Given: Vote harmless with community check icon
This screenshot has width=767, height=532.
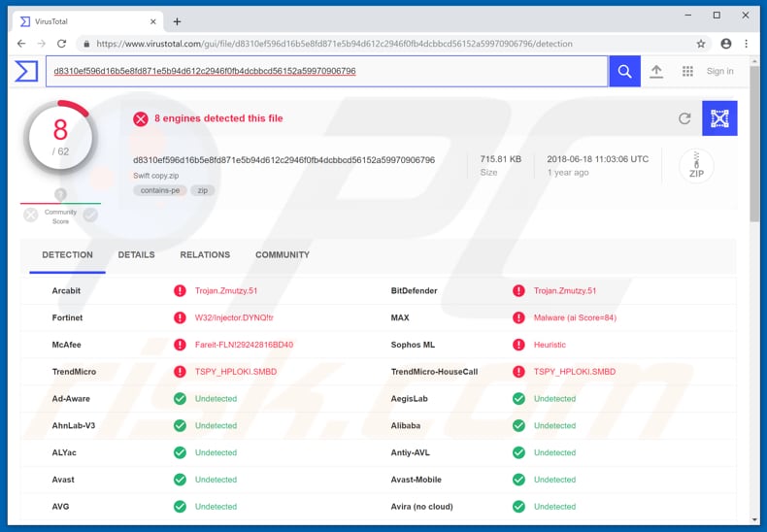Looking at the screenshot, I should 90,215.
